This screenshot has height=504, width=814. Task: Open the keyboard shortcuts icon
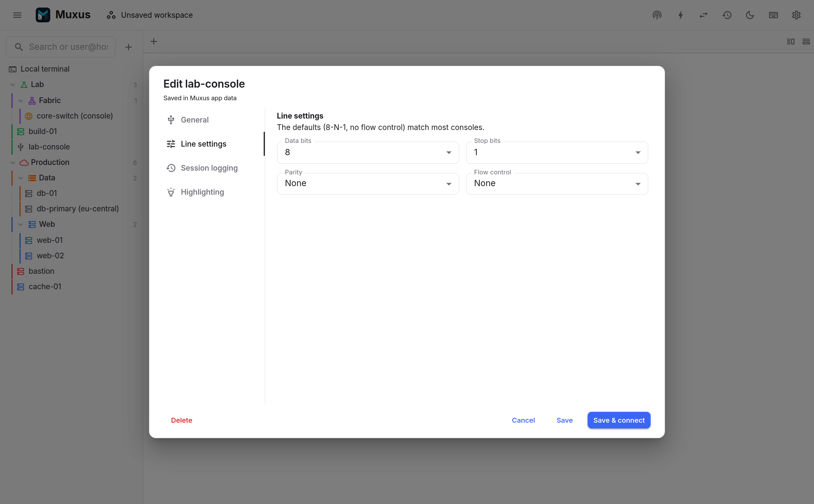[773, 15]
